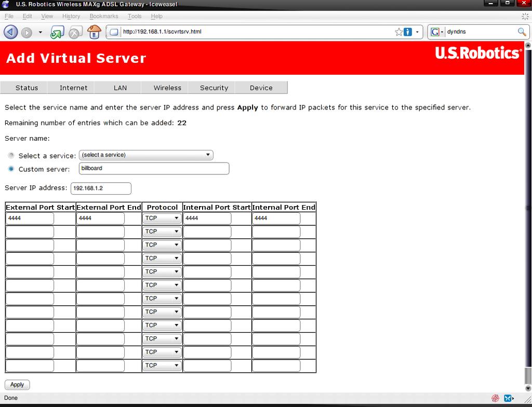Screen dimensions: 532x407
Task: Click the page identity icon in address bar
Action: click(114, 32)
